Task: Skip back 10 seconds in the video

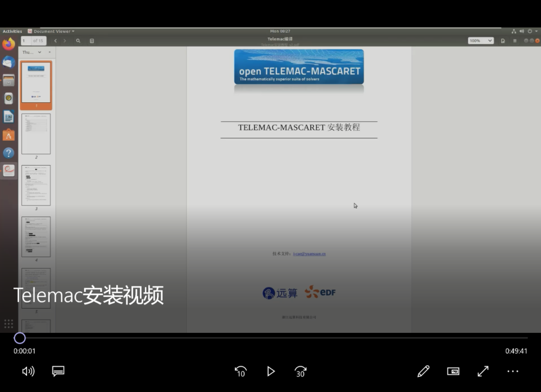Action: pyautogui.click(x=240, y=371)
